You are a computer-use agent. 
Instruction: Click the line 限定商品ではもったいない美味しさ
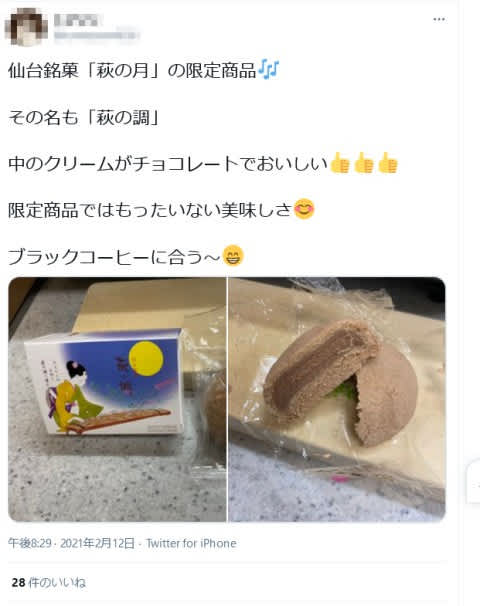(x=150, y=210)
